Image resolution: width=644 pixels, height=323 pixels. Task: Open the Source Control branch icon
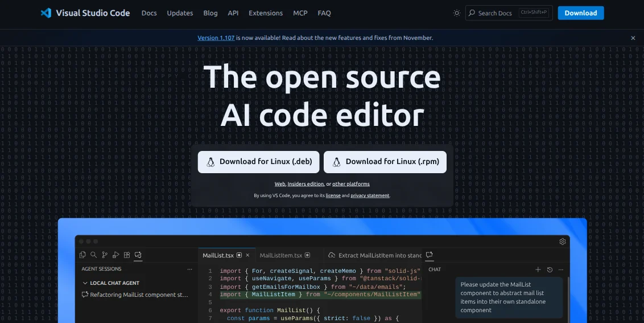(104, 255)
